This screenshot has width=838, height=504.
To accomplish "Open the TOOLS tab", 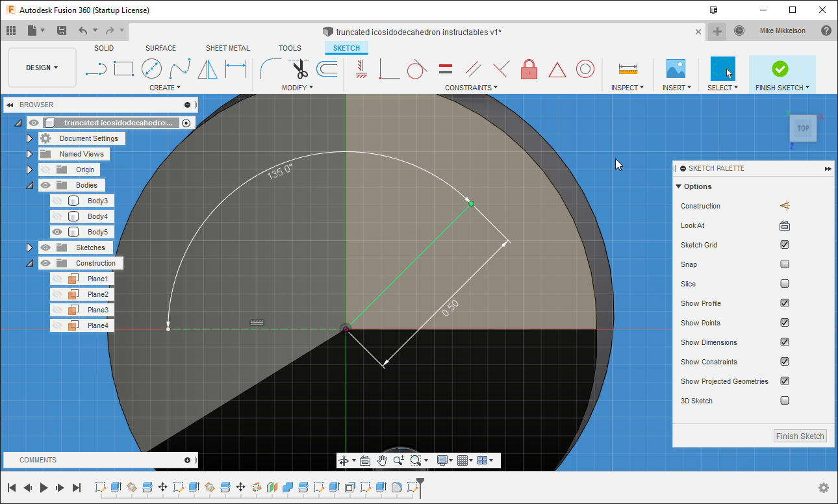I will coord(290,47).
